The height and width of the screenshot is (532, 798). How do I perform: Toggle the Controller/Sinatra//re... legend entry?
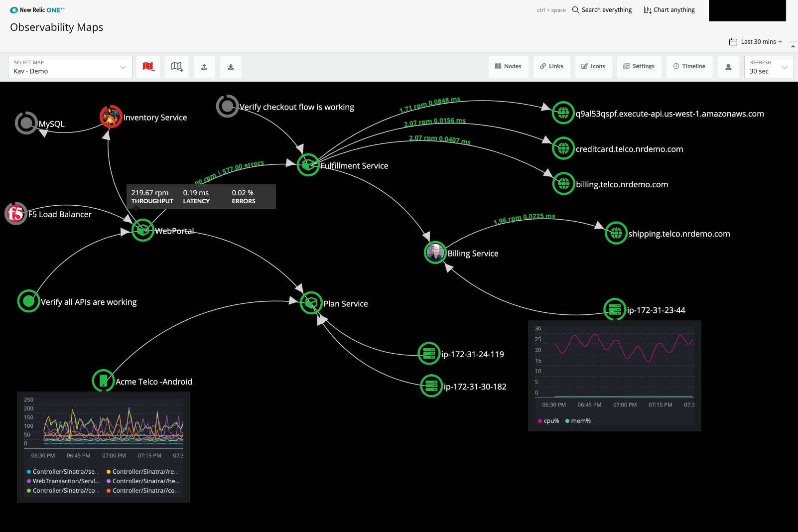tap(143, 472)
